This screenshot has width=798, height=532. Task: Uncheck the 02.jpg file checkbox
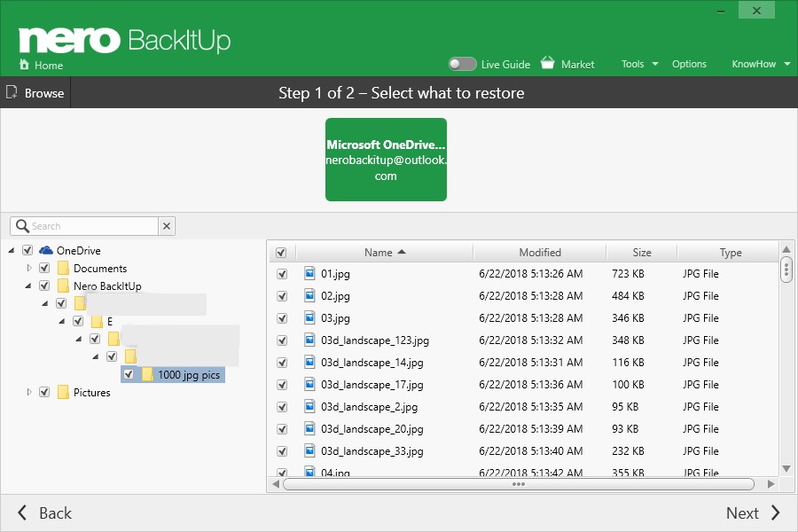[x=282, y=296]
